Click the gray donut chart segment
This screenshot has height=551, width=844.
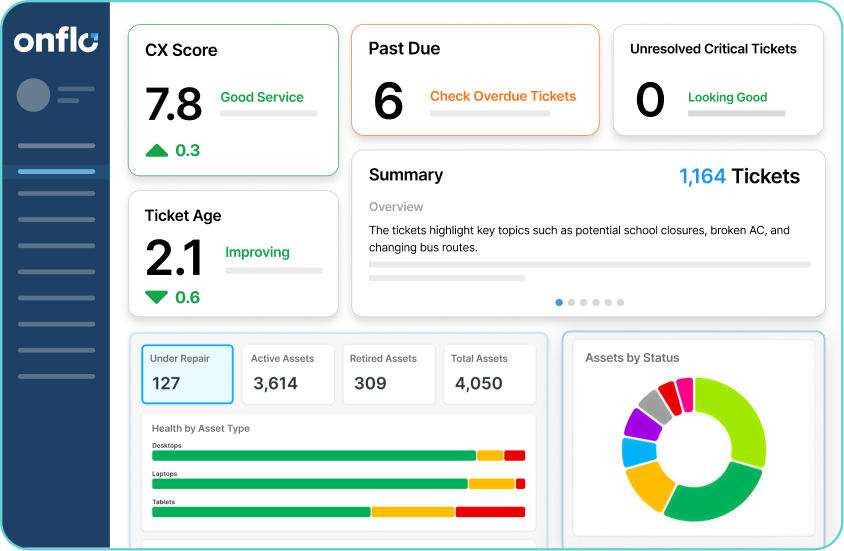coord(656,406)
